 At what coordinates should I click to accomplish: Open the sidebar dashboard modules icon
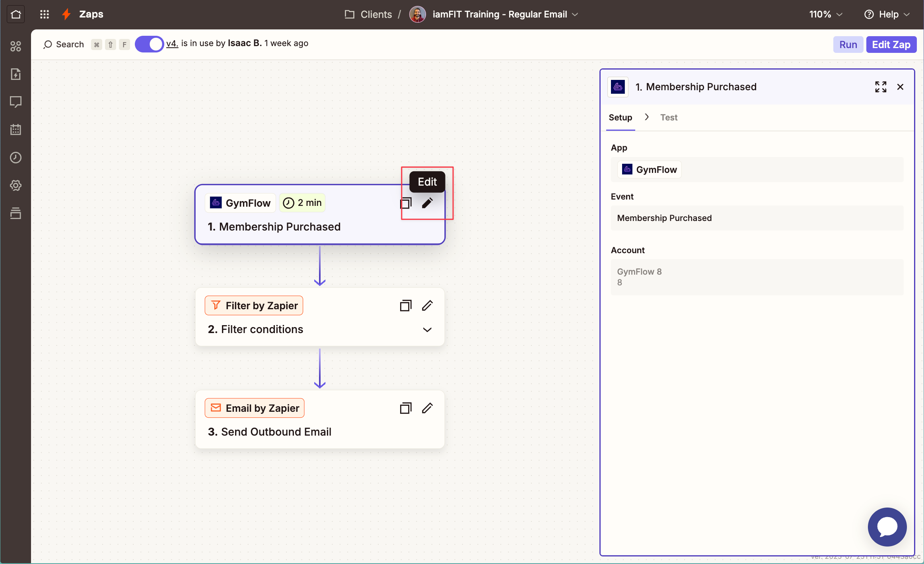16,47
